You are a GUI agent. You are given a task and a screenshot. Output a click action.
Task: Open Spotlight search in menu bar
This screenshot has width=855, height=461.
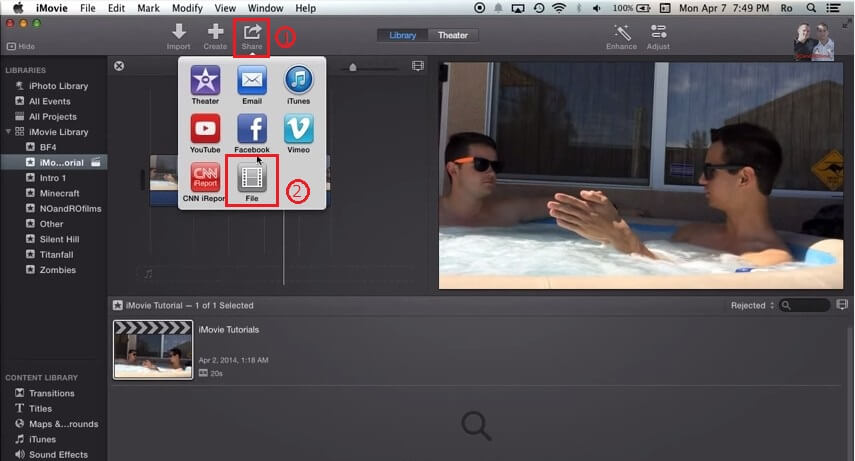[811, 8]
